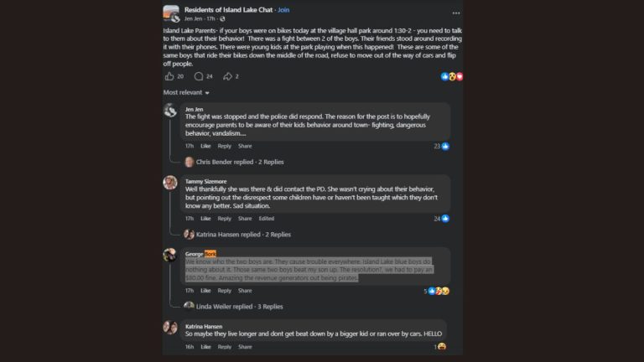Expand Chris Bender's 2 replies
644x362 pixels.
pos(240,162)
